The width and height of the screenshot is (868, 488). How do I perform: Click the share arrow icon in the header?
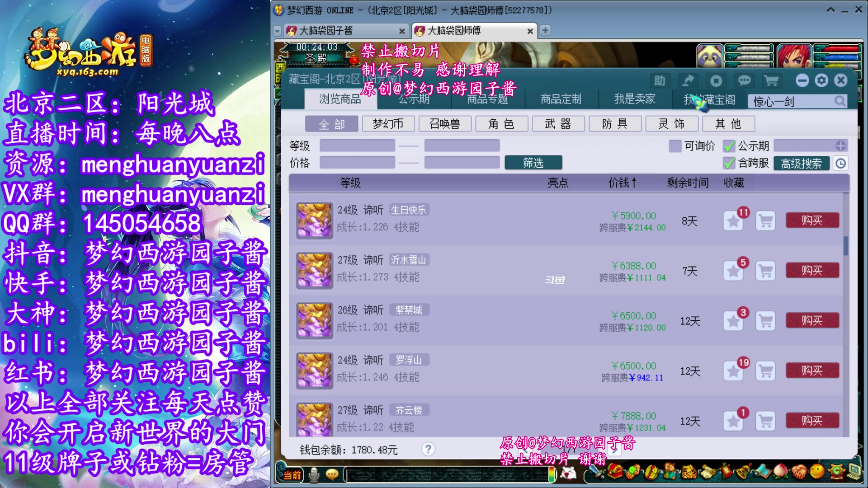pos(688,81)
